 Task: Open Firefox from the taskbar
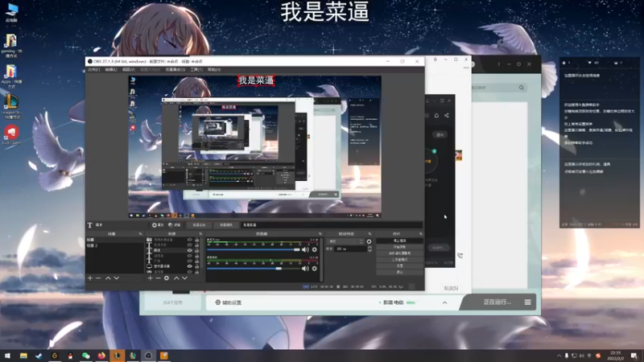[101, 356]
